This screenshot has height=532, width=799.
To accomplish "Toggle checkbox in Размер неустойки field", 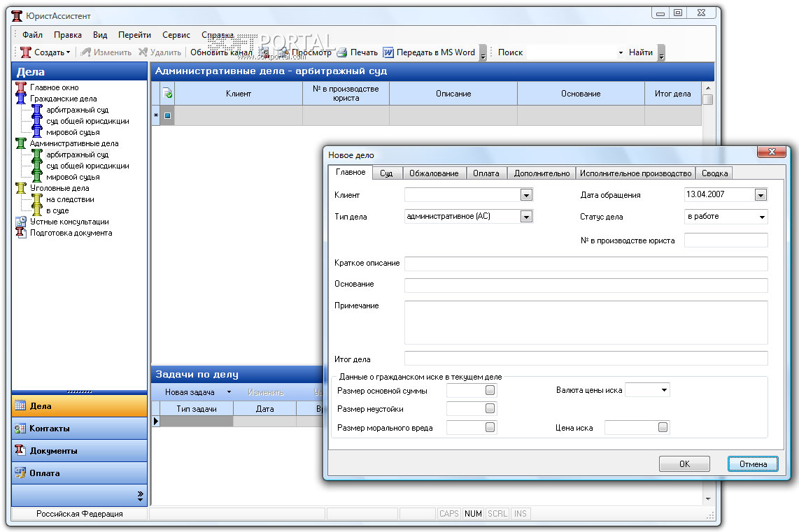I will [x=490, y=408].
